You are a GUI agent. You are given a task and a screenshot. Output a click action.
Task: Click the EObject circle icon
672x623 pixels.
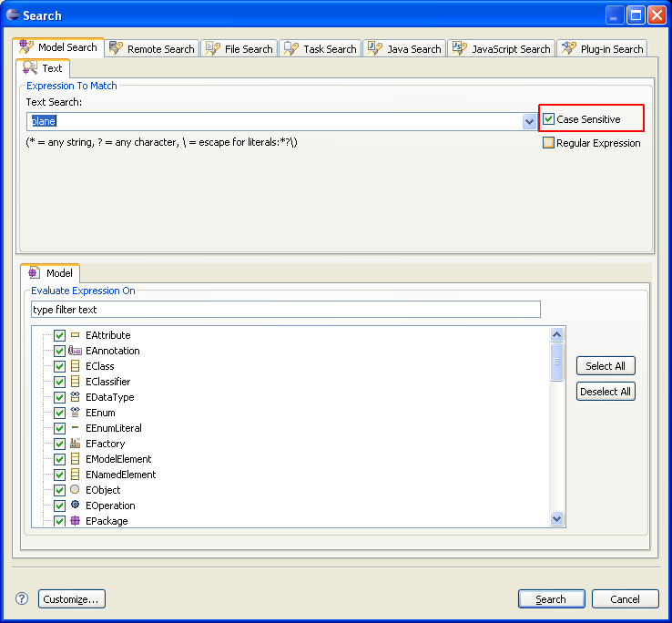[75, 489]
